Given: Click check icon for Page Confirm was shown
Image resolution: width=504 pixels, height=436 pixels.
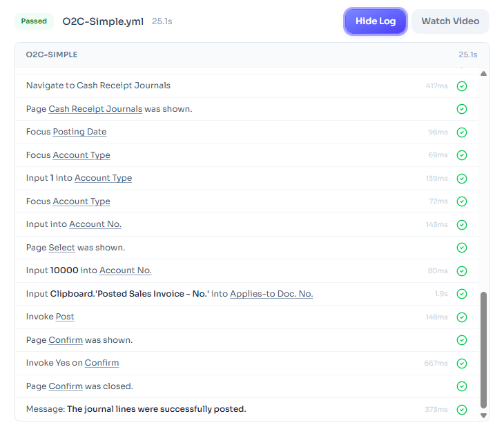Looking at the screenshot, I should [462, 340].
